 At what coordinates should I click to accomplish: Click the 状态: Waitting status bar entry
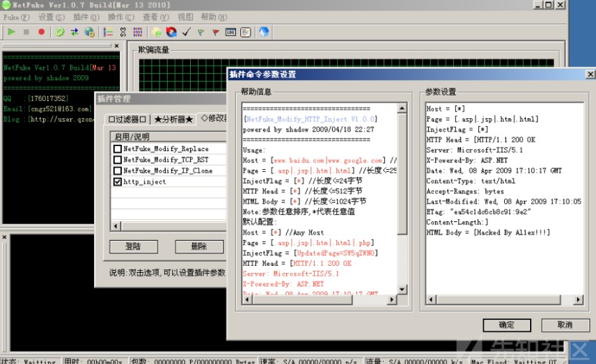click(29, 361)
